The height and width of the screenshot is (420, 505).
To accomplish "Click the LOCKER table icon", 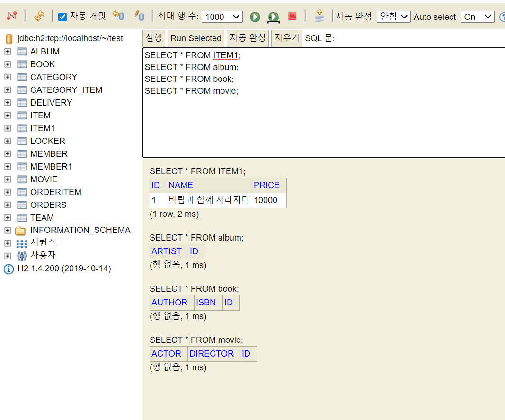I will pos(22,141).
